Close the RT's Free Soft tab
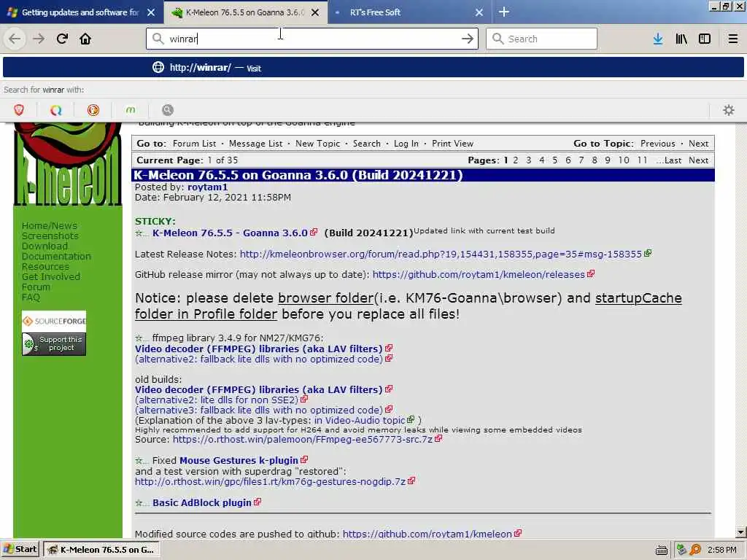Viewport: 747px width, 560px height. [x=479, y=12]
